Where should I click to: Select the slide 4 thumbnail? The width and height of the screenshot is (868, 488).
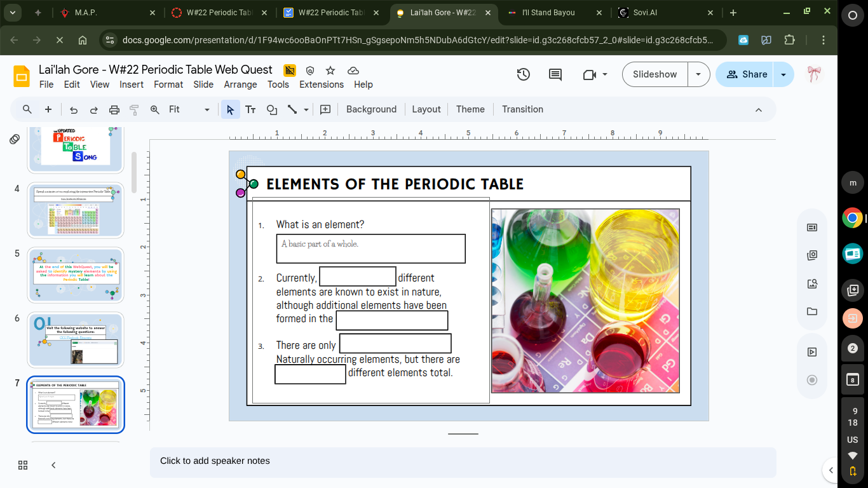(x=76, y=210)
